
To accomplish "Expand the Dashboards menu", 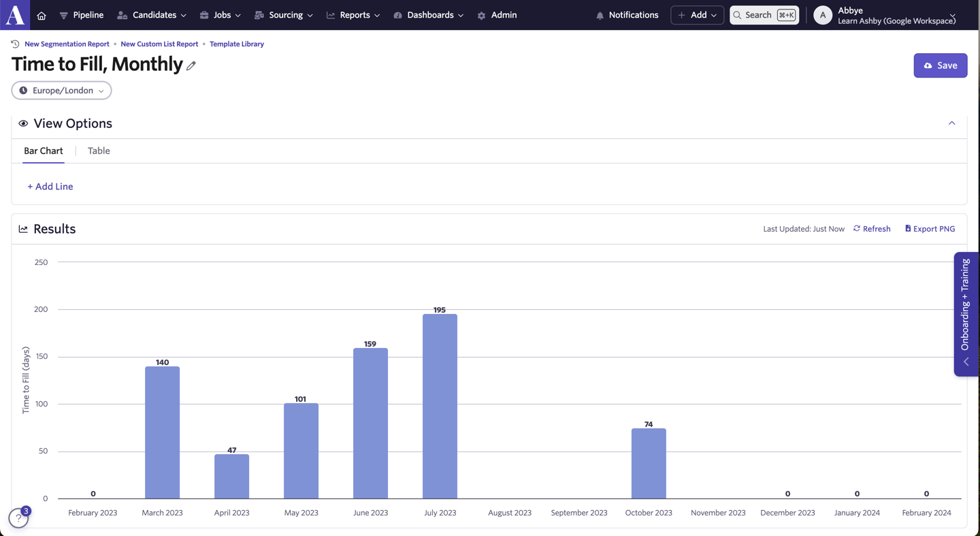I will click(x=429, y=15).
